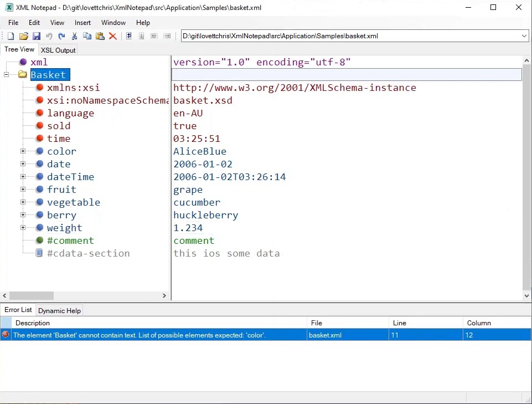532x404 pixels.
Task: Open the file path dropdown arrow
Action: coord(524,36)
